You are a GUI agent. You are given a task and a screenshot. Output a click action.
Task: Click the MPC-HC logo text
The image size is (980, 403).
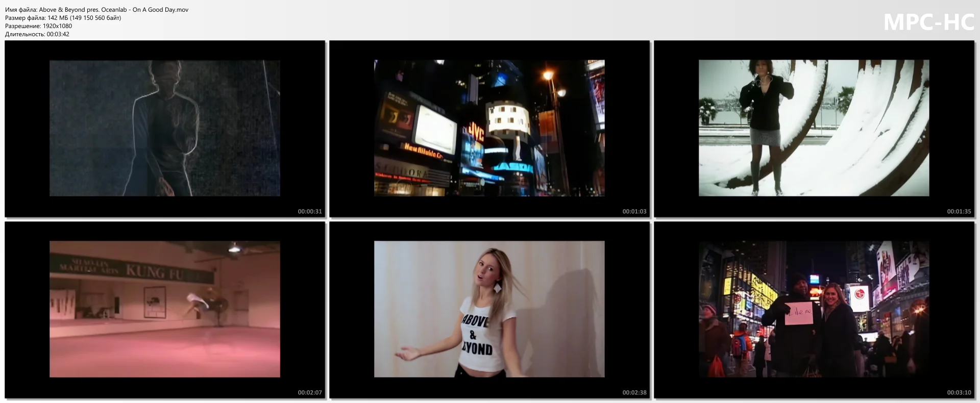tap(929, 22)
